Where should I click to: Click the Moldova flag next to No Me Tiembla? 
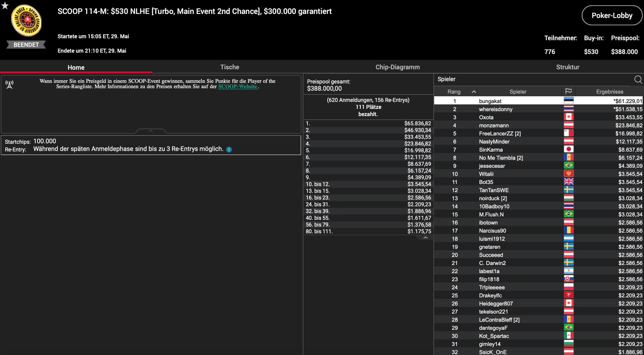coord(569,157)
